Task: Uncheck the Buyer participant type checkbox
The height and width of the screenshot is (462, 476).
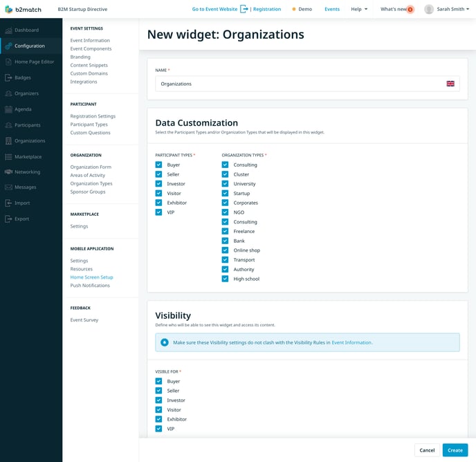Action: (x=158, y=165)
